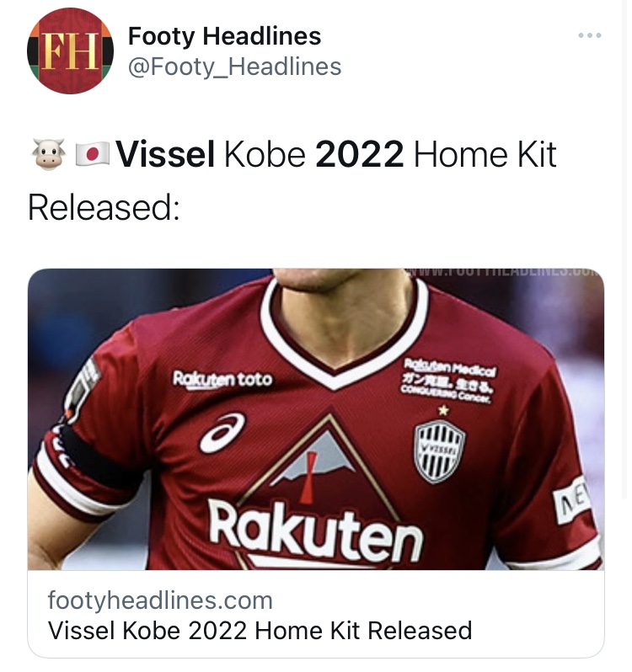632x672 pixels.
Task: Click the bold 2022 in tweet text
Action: [x=359, y=154]
